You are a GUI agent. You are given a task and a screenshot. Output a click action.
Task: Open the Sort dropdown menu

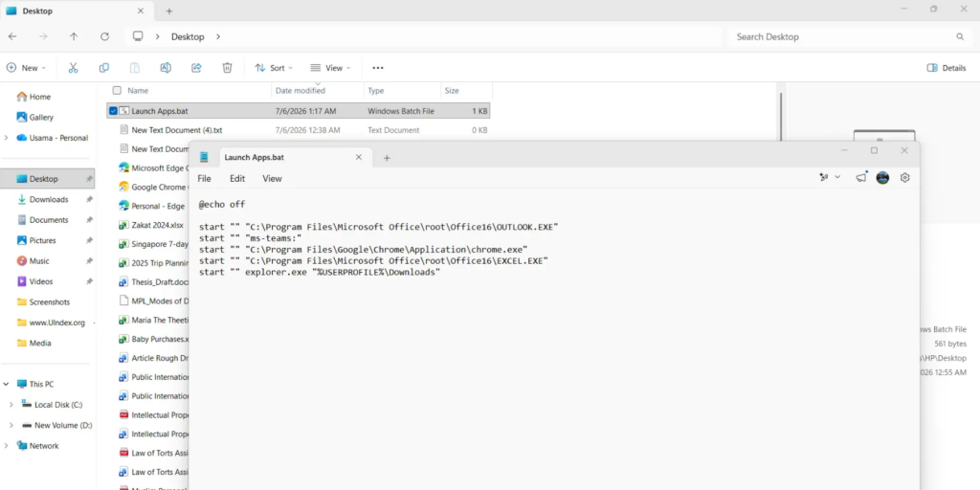pos(274,68)
